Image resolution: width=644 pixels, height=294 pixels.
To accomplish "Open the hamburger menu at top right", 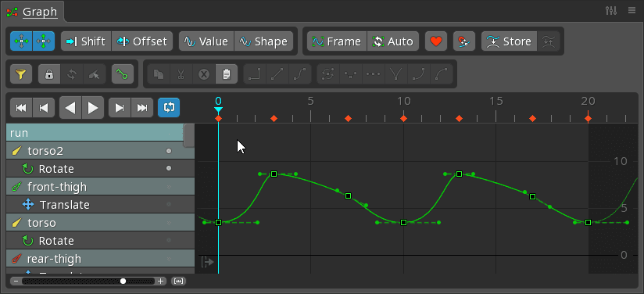I will 631,11.
